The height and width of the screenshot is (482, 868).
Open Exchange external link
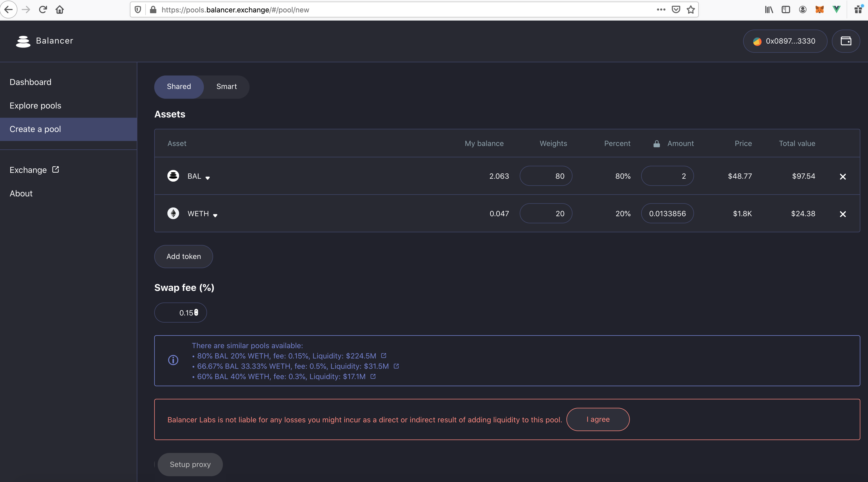click(x=34, y=170)
